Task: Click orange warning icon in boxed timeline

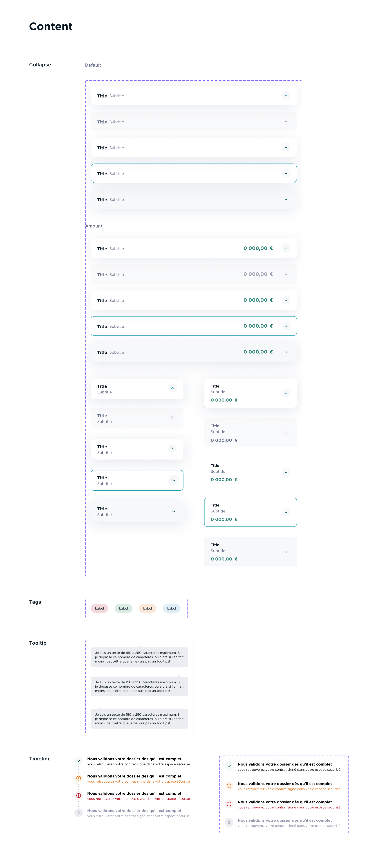Action: [229, 786]
